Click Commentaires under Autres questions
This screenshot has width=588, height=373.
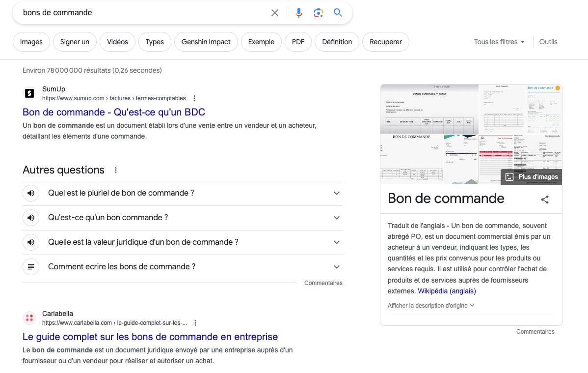(x=323, y=283)
